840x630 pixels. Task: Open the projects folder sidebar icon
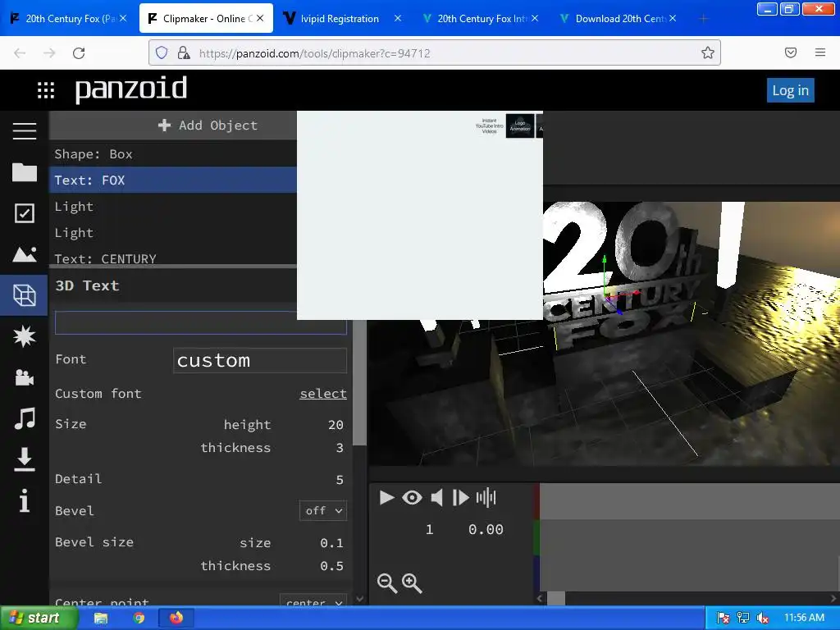click(x=24, y=172)
